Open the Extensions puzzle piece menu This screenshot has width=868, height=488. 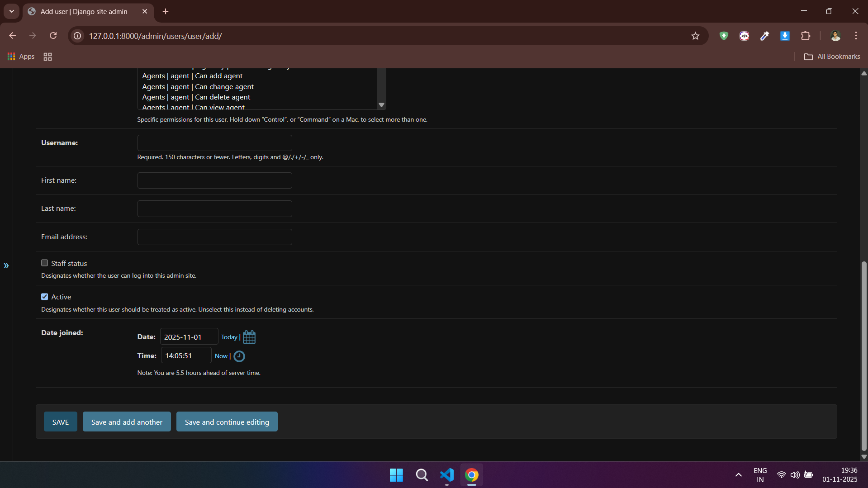point(806,36)
